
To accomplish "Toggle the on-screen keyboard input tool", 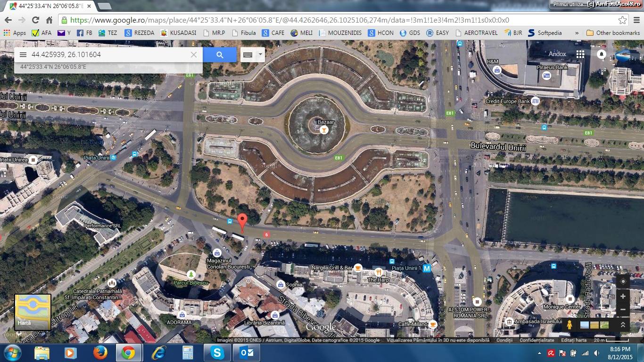I will pyautogui.click(x=248, y=55).
